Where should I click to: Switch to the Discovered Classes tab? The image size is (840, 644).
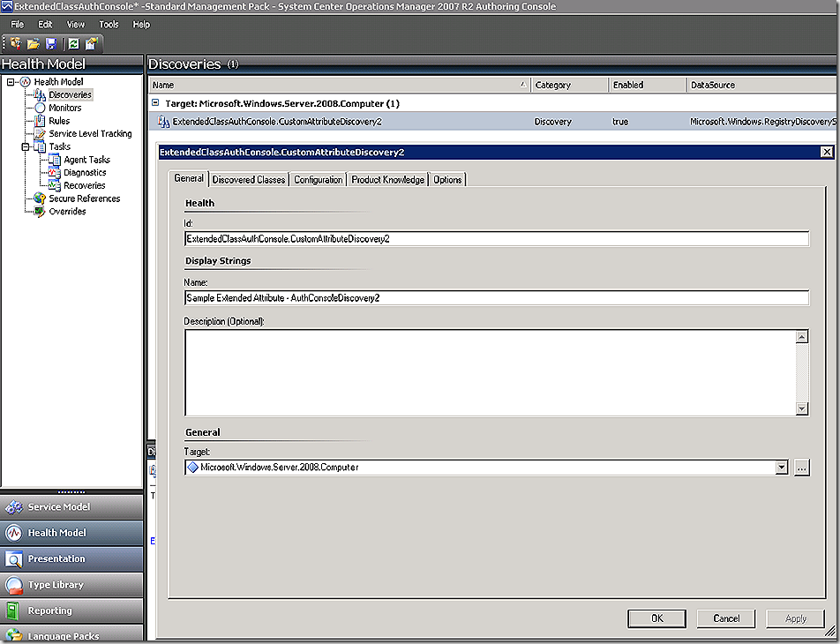pos(249,179)
